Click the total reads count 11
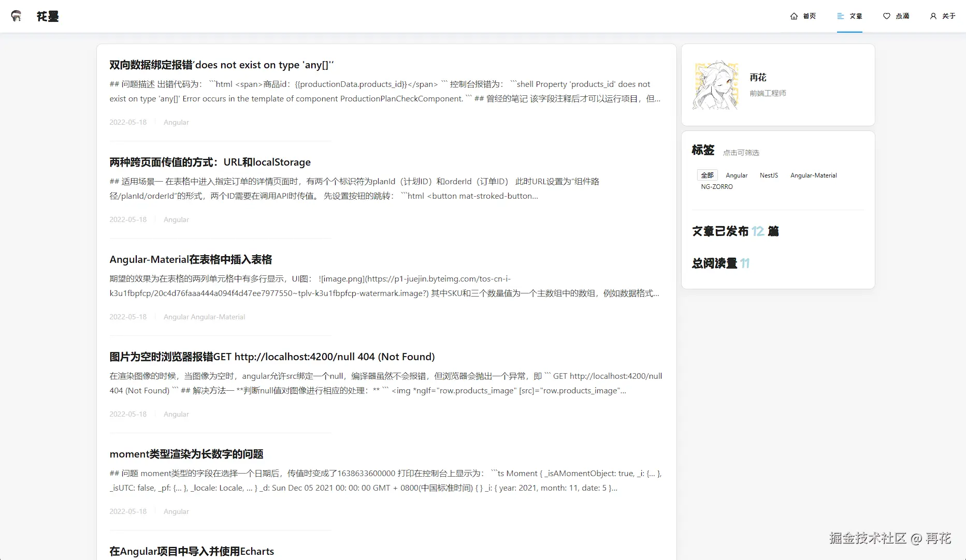 point(745,263)
